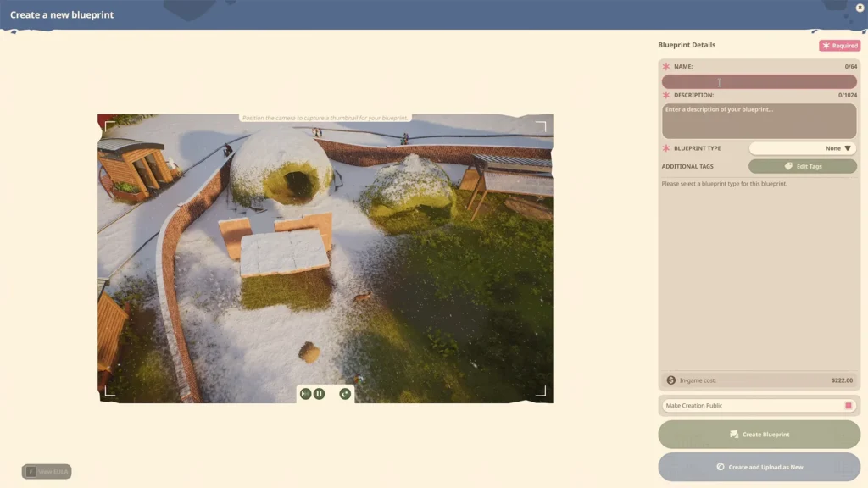Open the Blueprint Type dropdown showing None

coord(802,148)
